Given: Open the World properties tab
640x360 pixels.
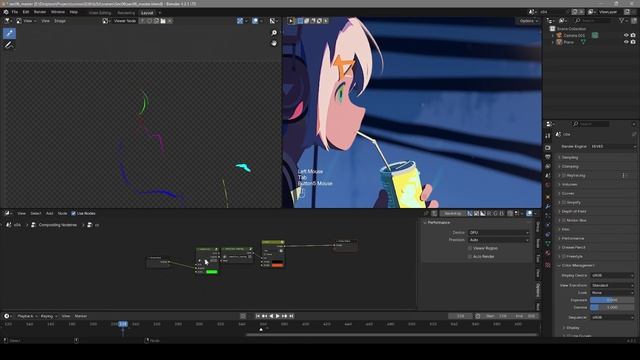Looking at the screenshot, I should pyautogui.click(x=548, y=185).
